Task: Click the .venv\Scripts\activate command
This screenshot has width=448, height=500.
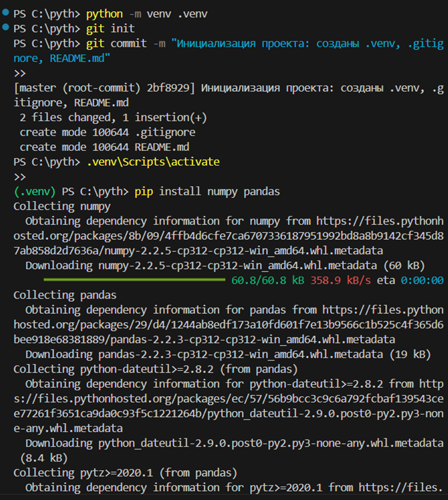Action: (x=153, y=162)
